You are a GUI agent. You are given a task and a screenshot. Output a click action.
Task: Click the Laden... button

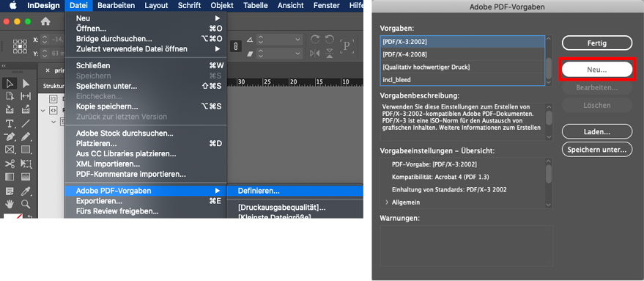point(597,131)
